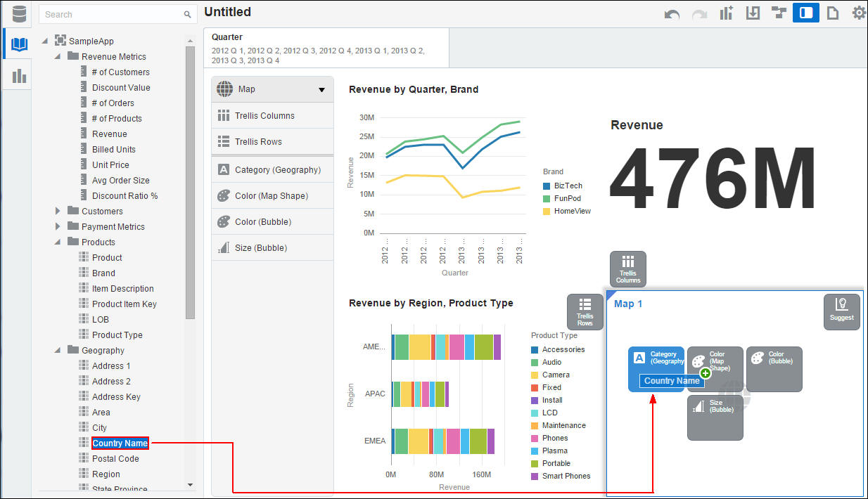The height and width of the screenshot is (499, 868).
Task: Collapse the Geography folder
Action: (x=58, y=350)
